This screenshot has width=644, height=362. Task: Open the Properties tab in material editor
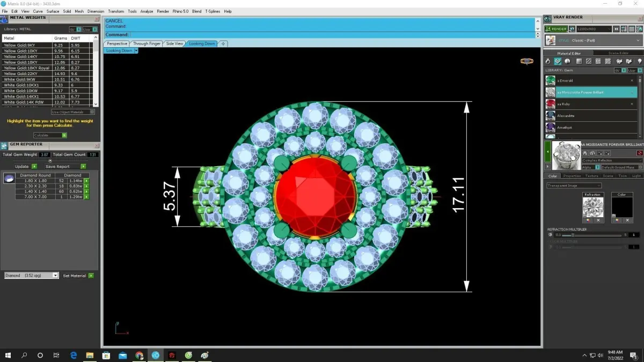(572, 176)
